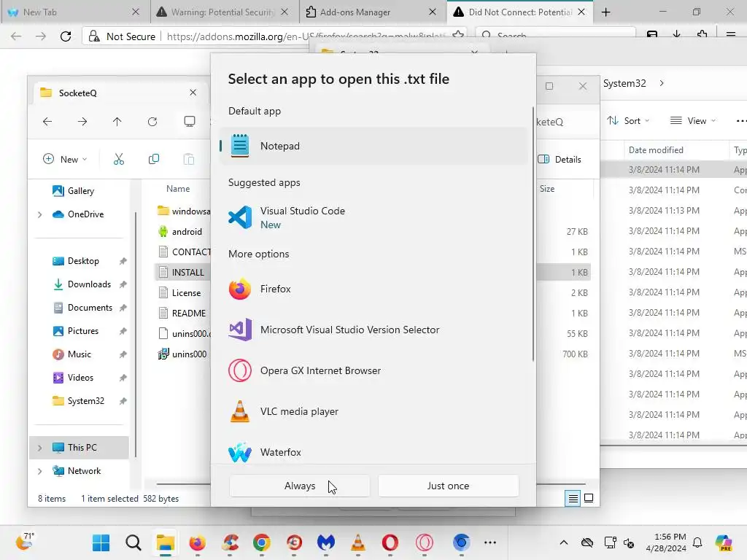Click the Paste icon in Explorer toolbar

(189, 159)
